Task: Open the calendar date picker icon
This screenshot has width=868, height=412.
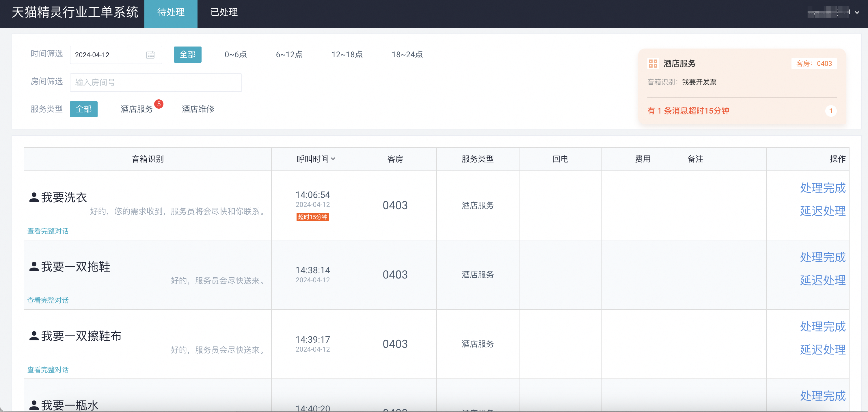Action: point(151,55)
